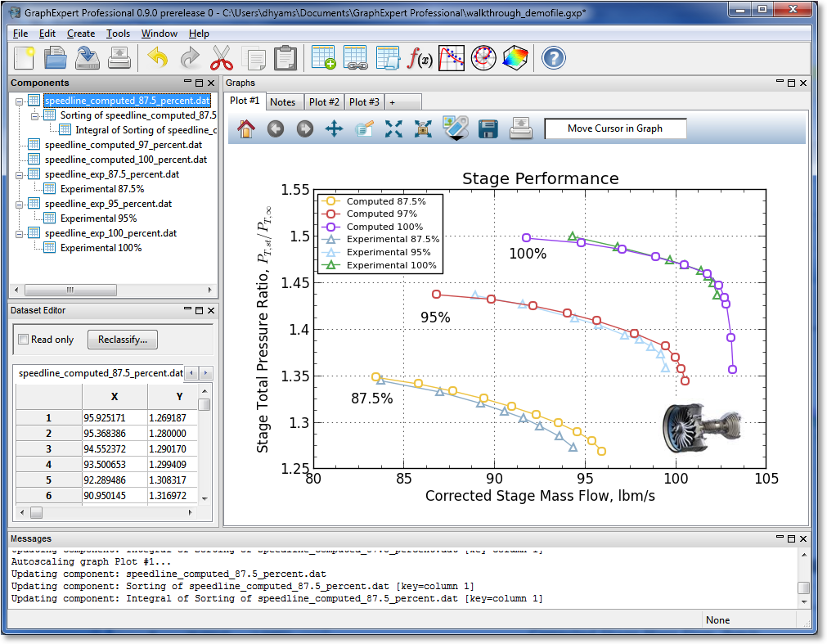This screenshot has height=644, width=827.
Task: Redo with the gray arrow icon
Action: 190,58
